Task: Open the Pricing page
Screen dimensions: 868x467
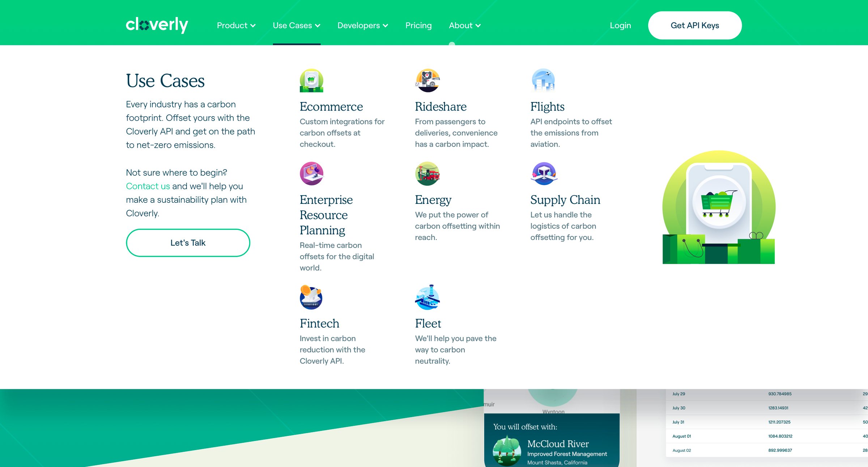Action: coord(418,25)
